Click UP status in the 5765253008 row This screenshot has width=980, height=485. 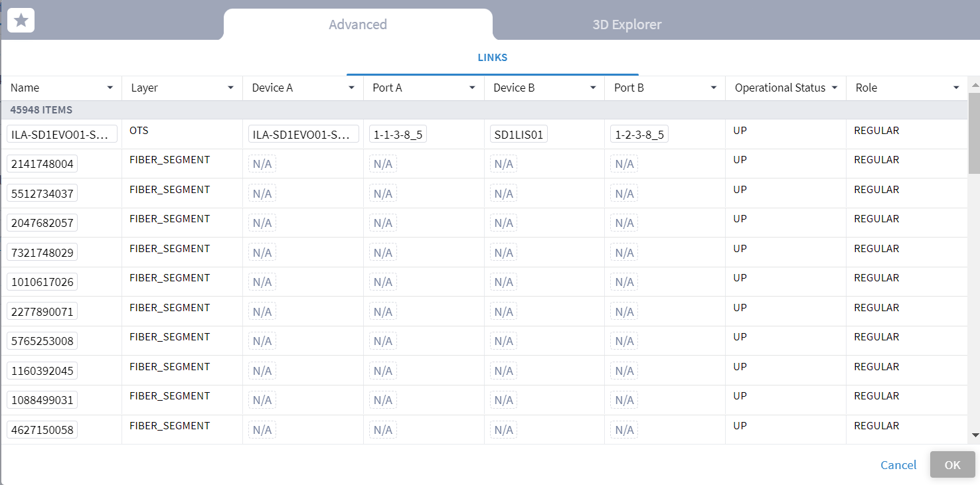(x=740, y=337)
